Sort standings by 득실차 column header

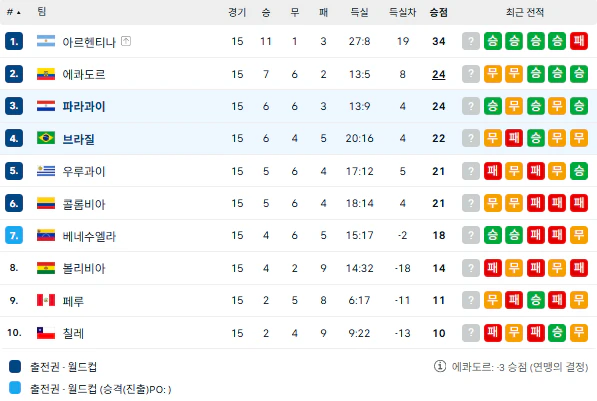pyautogui.click(x=402, y=13)
